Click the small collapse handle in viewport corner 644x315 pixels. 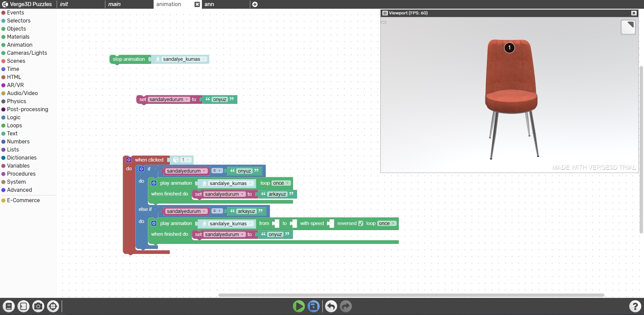pyautogui.click(x=383, y=22)
